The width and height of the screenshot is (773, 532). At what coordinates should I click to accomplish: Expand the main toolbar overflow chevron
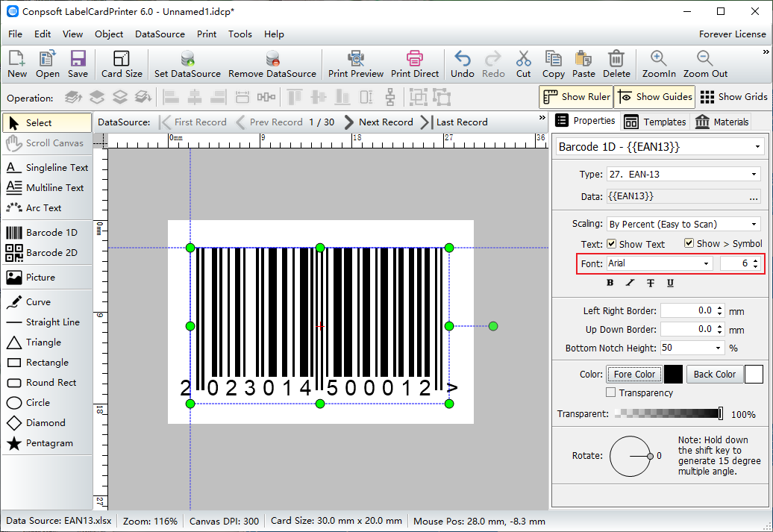(766, 51)
